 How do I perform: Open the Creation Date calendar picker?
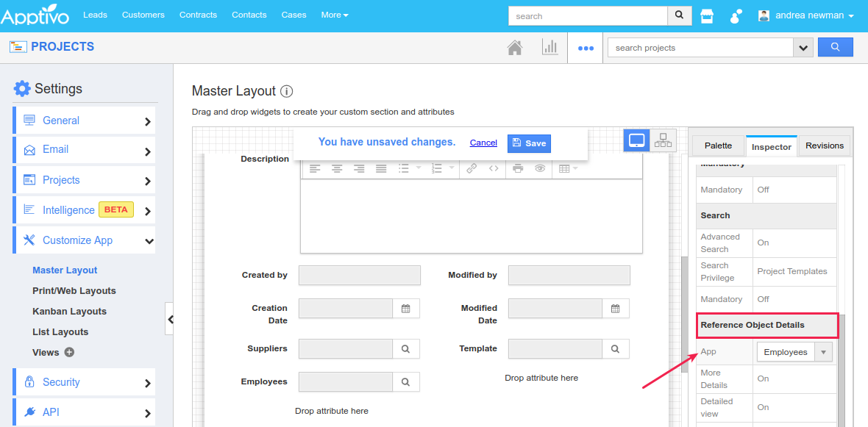[405, 309]
